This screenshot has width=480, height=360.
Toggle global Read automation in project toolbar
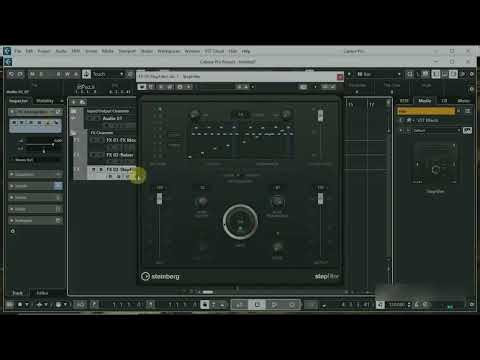tap(58, 74)
